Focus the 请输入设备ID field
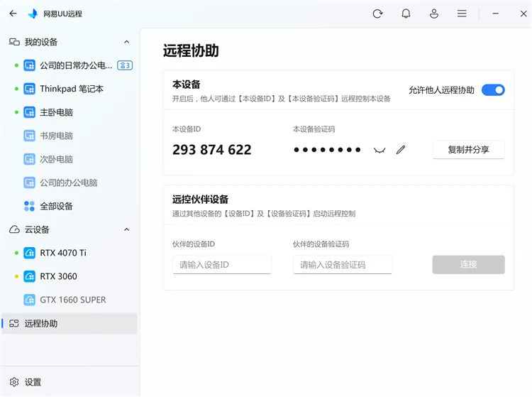Viewport: 532px width, 397px height. (x=222, y=265)
